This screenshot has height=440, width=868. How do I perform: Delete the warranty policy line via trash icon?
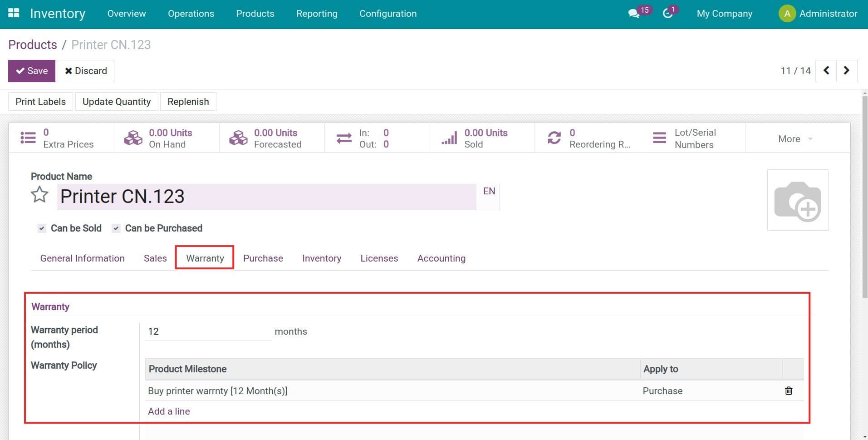point(789,391)
